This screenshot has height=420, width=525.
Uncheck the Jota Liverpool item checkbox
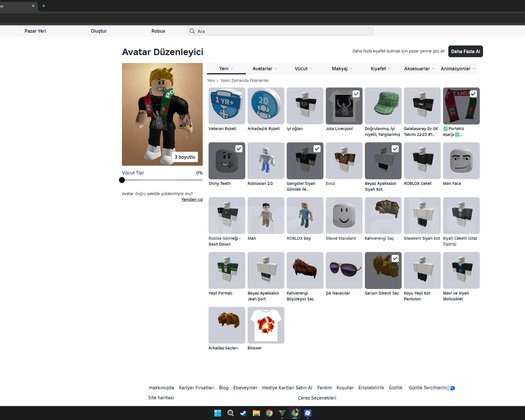tap(356, 94)
